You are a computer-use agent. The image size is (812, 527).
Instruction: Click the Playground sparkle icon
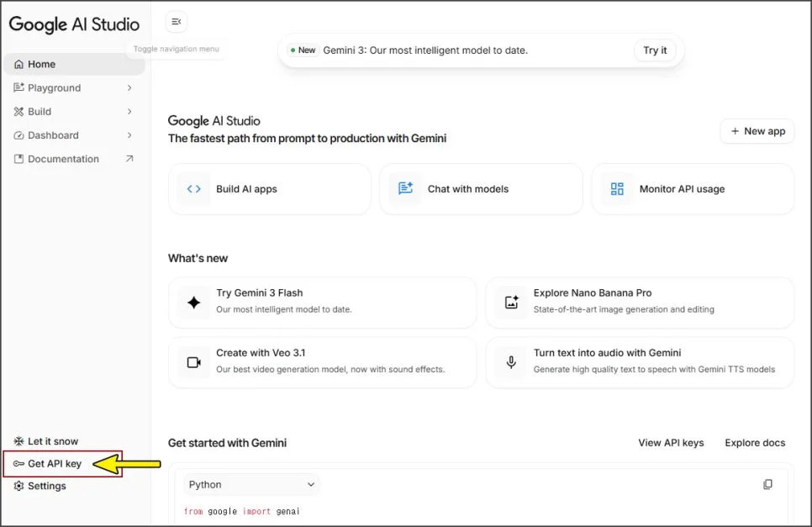tap(18, 87)
